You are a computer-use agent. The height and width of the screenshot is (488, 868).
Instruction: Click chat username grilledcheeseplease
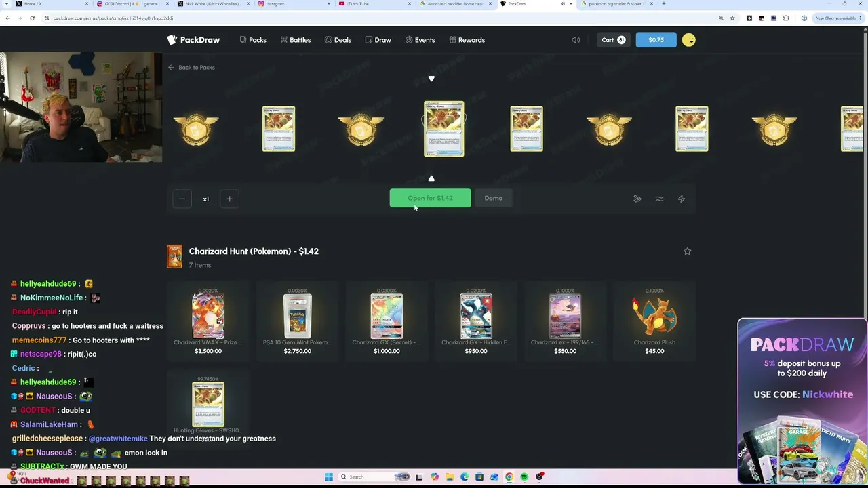(x=48, y=439)
